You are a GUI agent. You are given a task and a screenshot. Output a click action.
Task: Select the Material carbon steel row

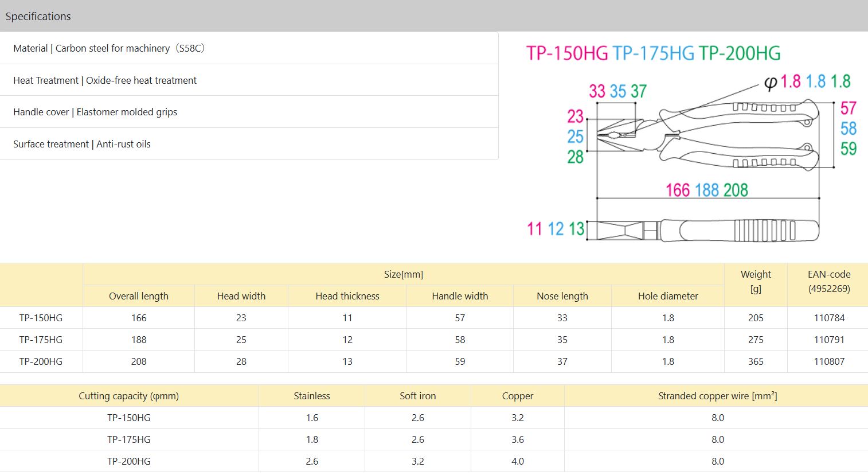click(x=109, y=48)
